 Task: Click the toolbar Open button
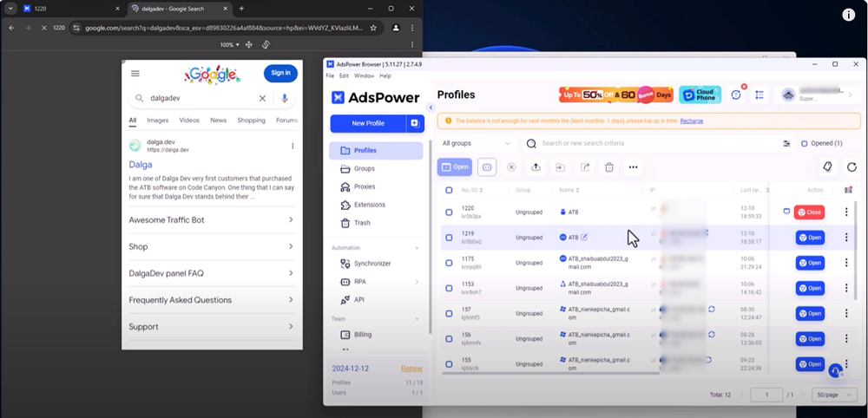pos(455,167)
